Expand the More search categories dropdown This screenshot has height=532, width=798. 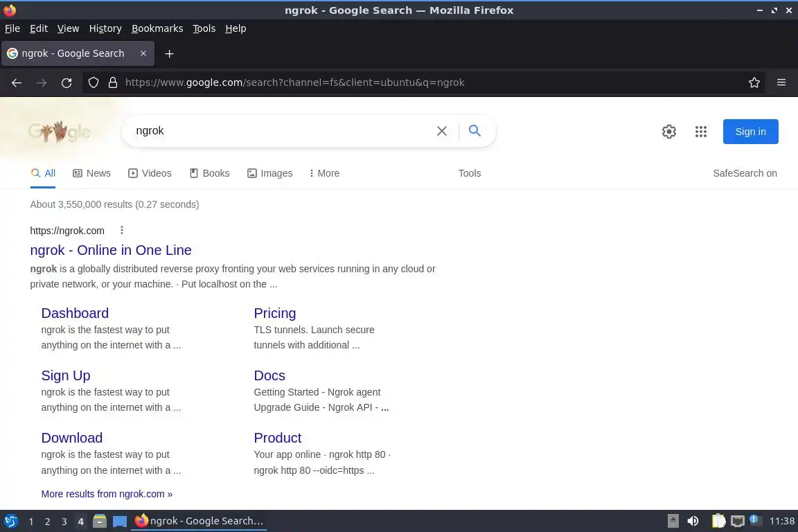pyautogui.click(x=324, y=173)
